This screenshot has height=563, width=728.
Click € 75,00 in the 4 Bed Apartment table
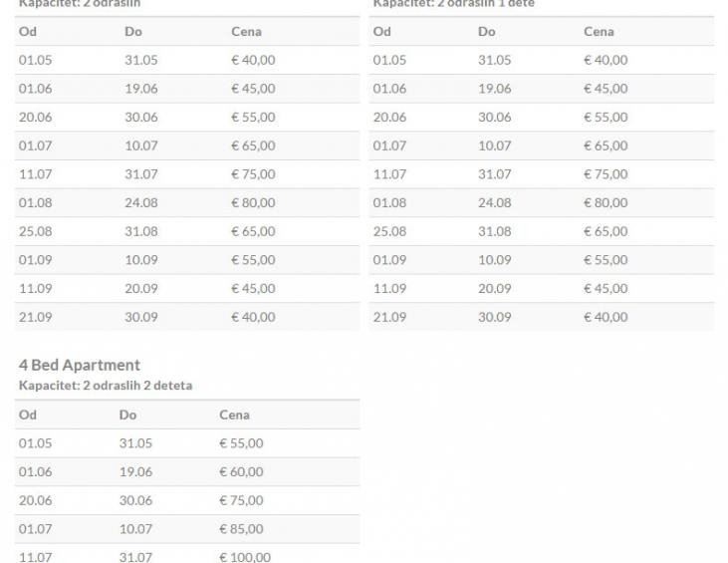pos(241,500)
